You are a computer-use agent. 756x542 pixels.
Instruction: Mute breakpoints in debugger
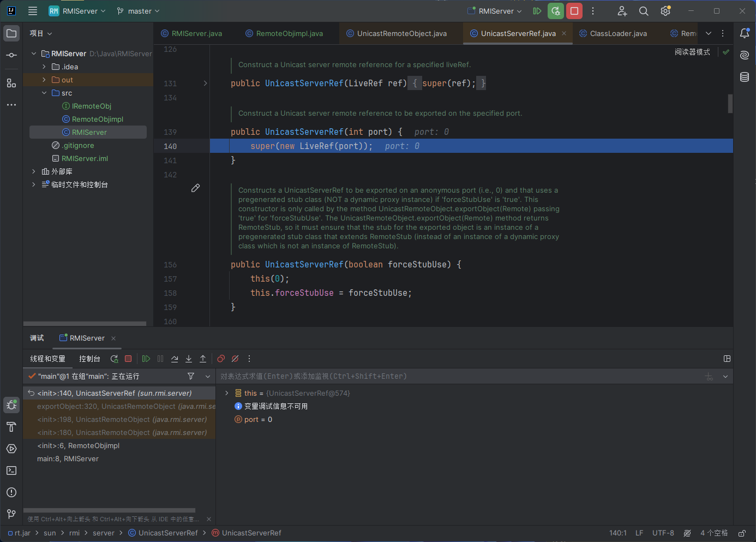(235, 359)
